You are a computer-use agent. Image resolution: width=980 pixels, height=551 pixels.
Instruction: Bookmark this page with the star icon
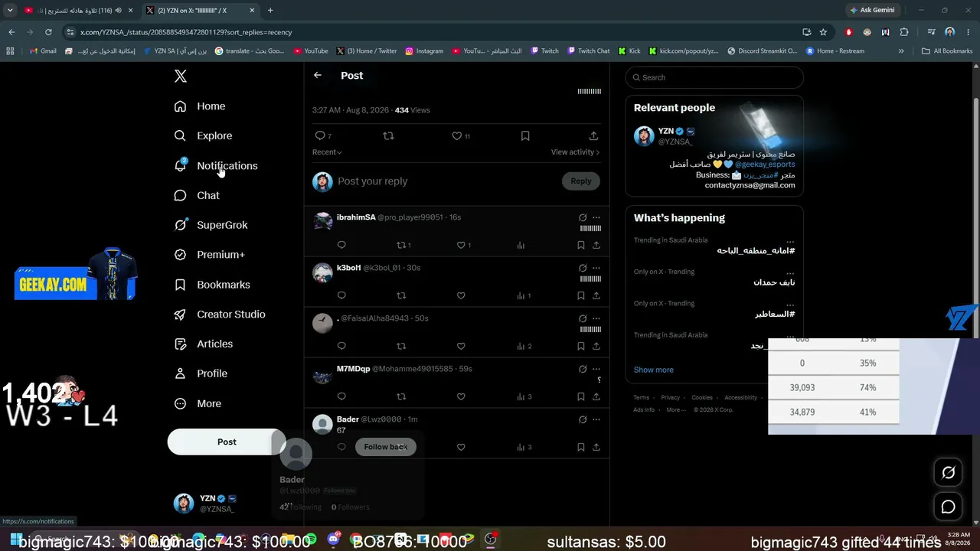tap(823, 32)
